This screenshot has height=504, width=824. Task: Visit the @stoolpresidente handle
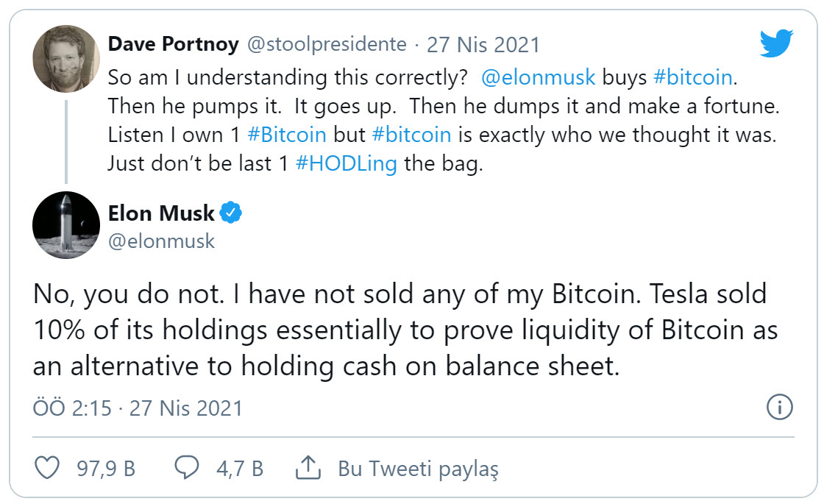pos(325,44)
